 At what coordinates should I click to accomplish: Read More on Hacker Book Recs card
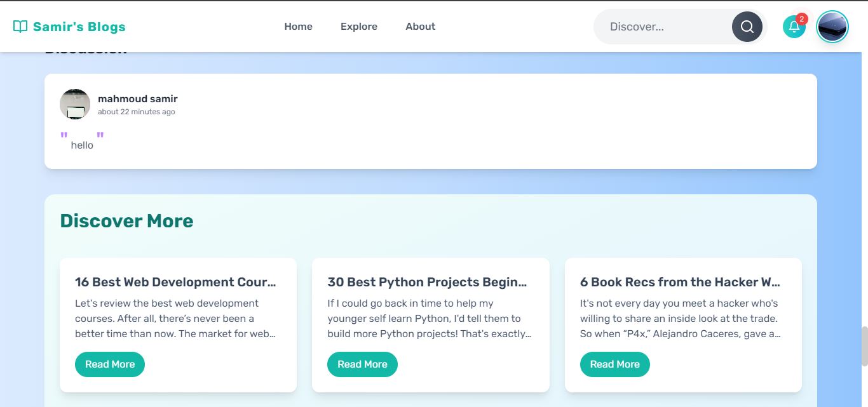click(614, 364)
